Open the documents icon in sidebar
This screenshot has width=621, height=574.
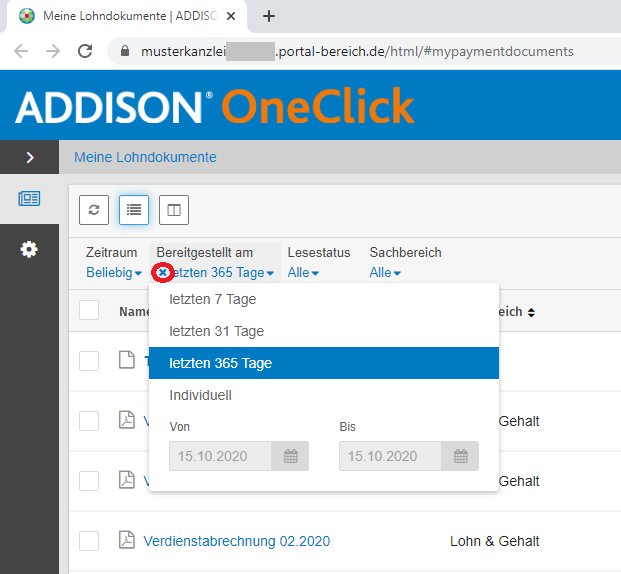(29, 199)
